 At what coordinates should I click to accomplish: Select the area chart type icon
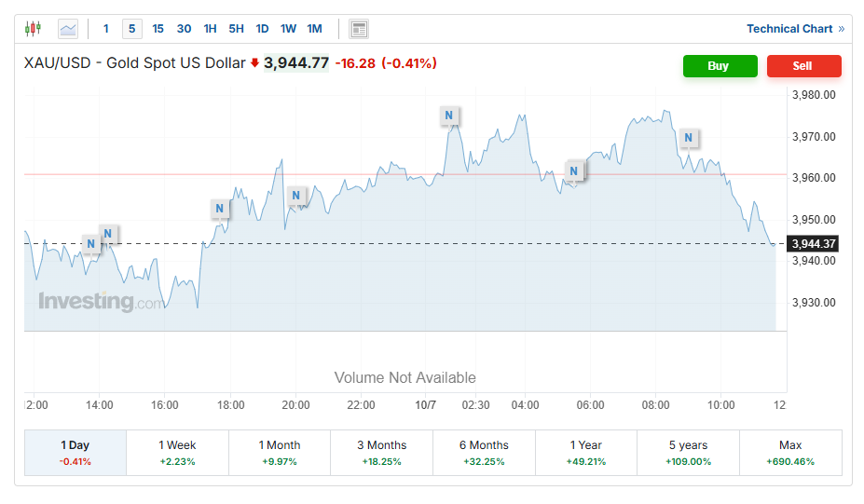[x=68, y=29]
